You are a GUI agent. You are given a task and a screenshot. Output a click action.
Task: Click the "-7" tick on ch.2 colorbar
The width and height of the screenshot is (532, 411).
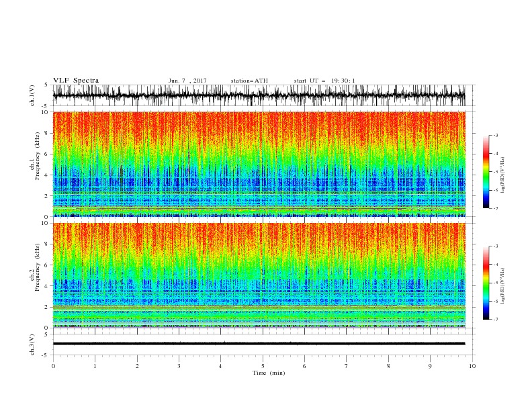pyautogui.click(x=496, y=320)
